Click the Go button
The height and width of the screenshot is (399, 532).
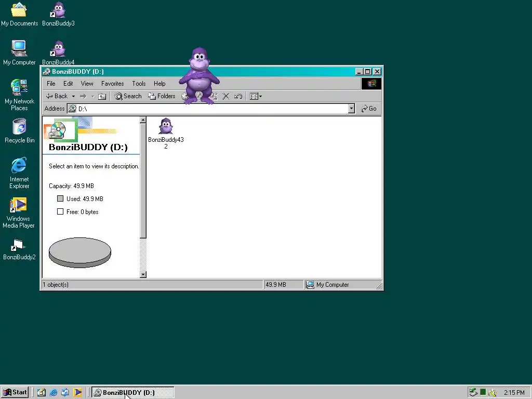[x=369, y=109]
